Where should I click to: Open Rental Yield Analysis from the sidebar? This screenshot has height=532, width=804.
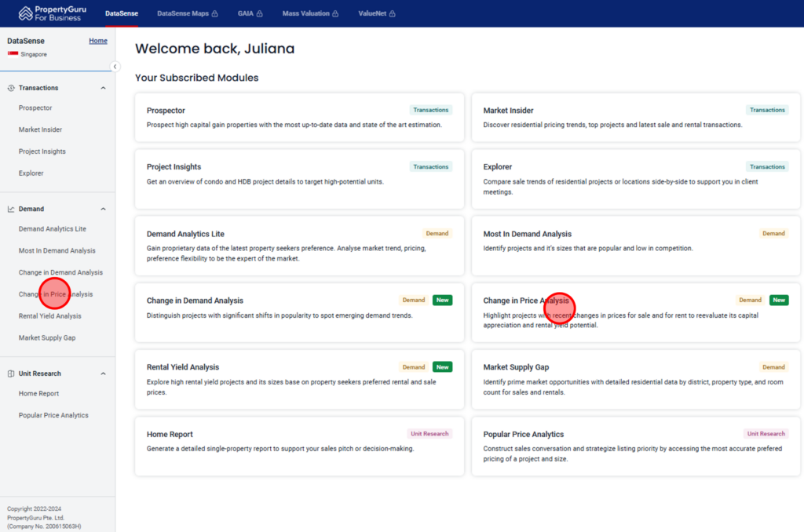point(49,316)
